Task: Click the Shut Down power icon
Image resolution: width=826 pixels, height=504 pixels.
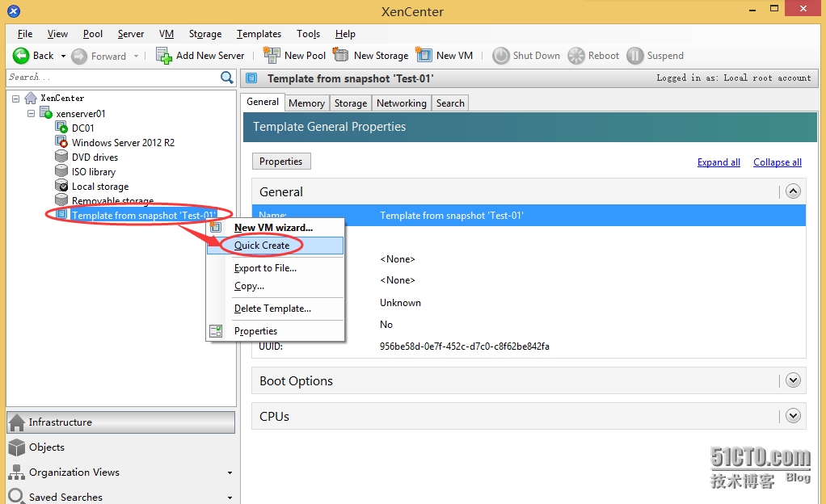Action: [x=501, y=56]
